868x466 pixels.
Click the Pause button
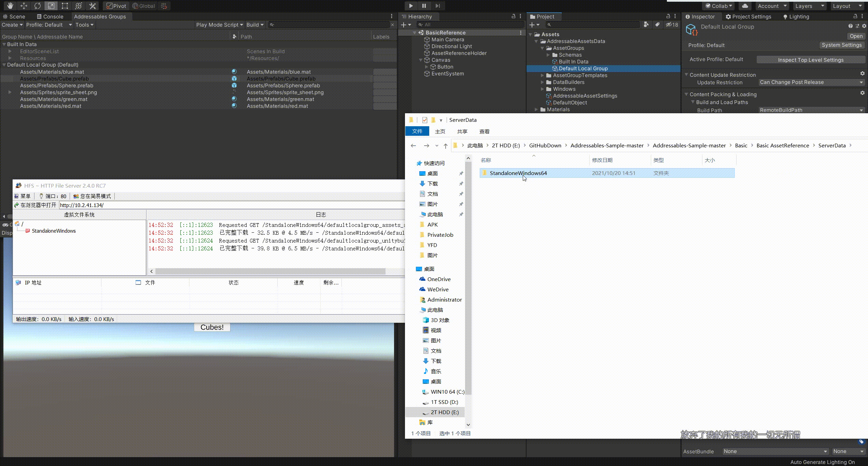coord(424,6)
